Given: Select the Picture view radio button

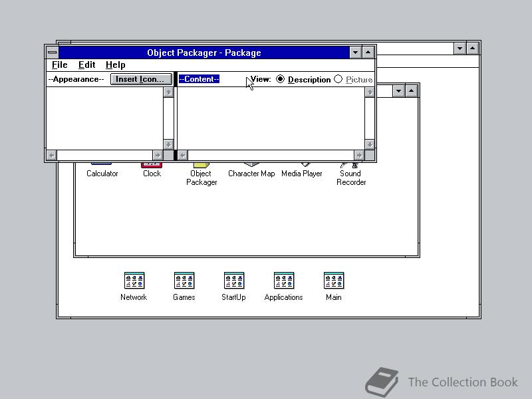Looking at the screenshot, I should (338, 79).
